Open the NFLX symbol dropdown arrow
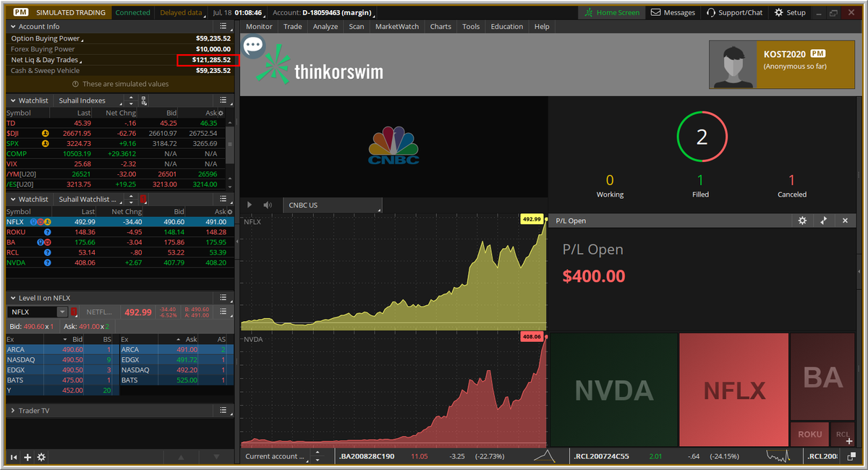The width and height of the screenshot is (868, 470). [x=62, y=312]
